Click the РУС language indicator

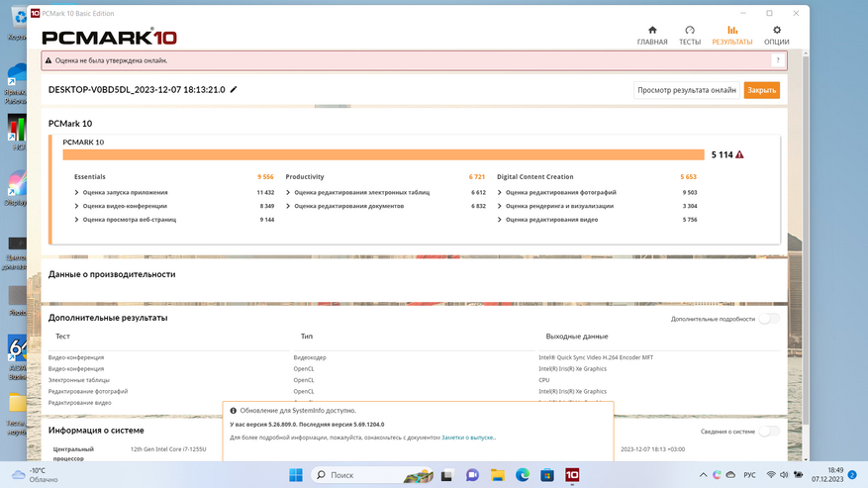click(749, 475)
